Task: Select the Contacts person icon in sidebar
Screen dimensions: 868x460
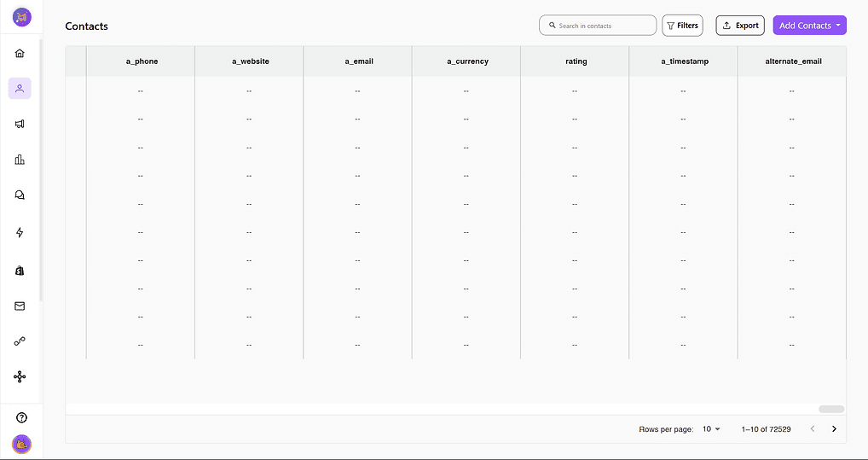Action: pos(20,88)
